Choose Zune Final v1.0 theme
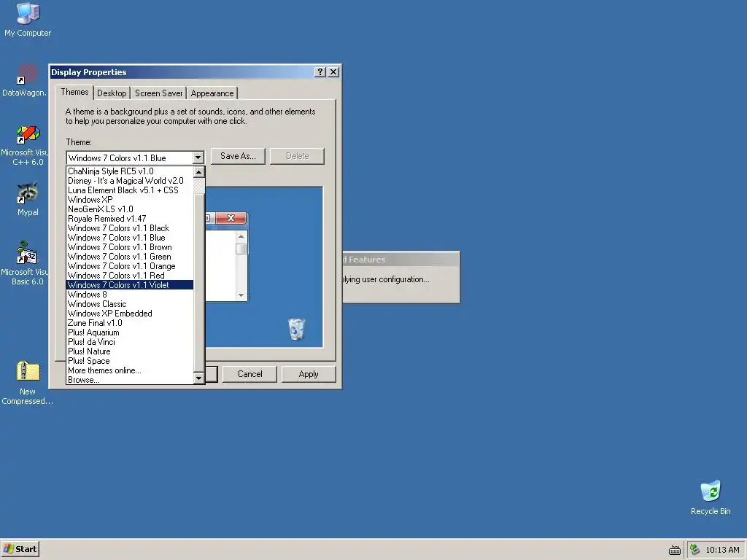This screenshot has height=560, width=747. coord(130,323)
